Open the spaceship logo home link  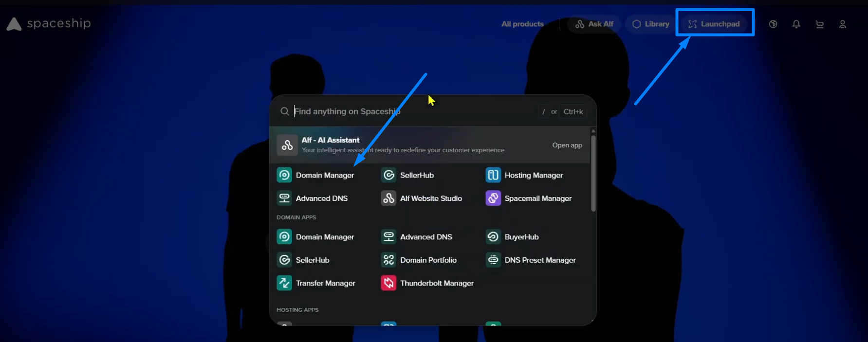pos(49,24)
